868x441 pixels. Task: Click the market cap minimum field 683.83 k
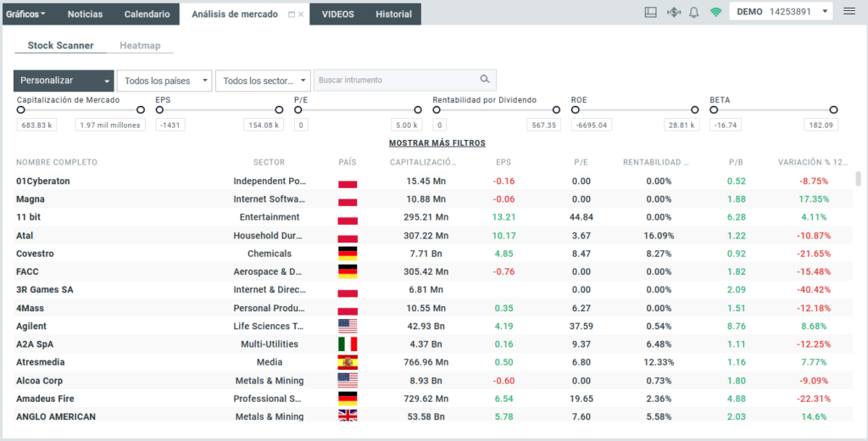pyautogui.click(x=36, y=125)
